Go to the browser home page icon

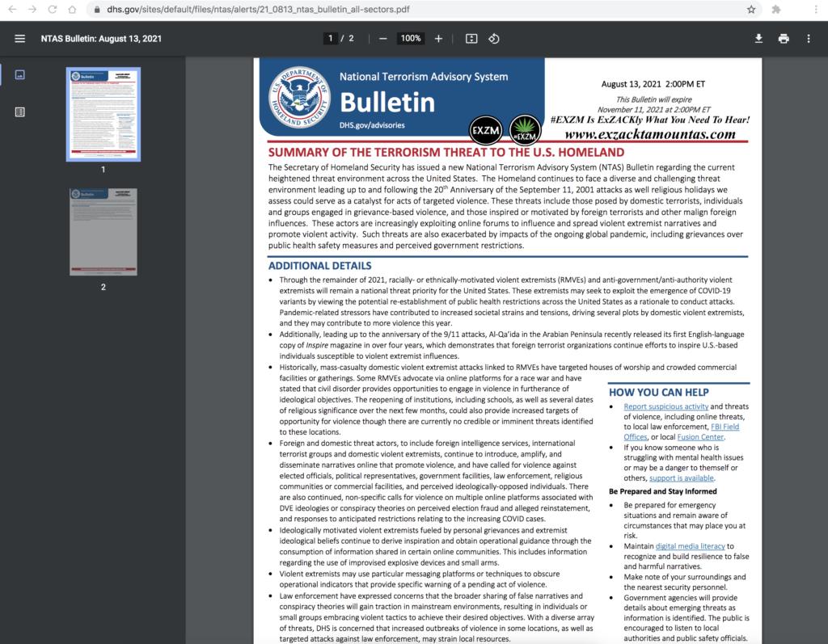click(x=72, y=10)
